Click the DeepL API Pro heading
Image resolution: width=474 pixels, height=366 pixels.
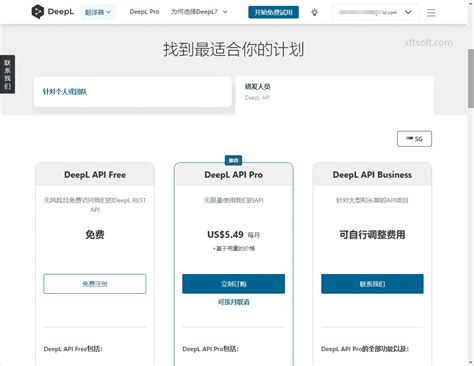(233, 175)
